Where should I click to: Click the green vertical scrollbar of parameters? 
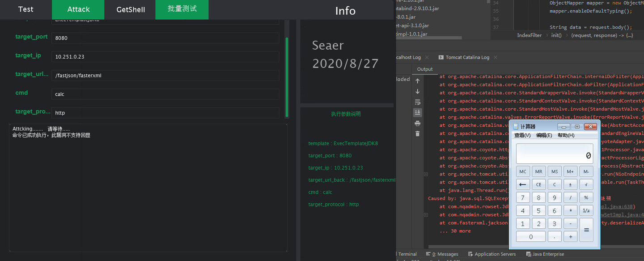tap(287, 76)
